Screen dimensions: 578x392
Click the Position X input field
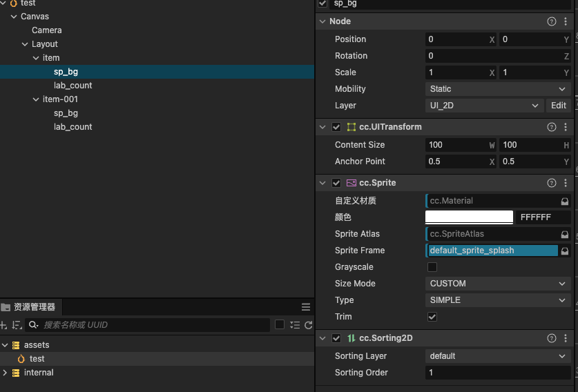[x=461, y=39]
